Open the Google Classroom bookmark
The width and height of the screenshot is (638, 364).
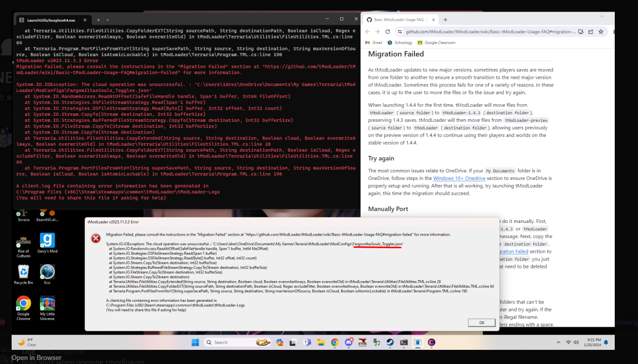click(436, 43)
